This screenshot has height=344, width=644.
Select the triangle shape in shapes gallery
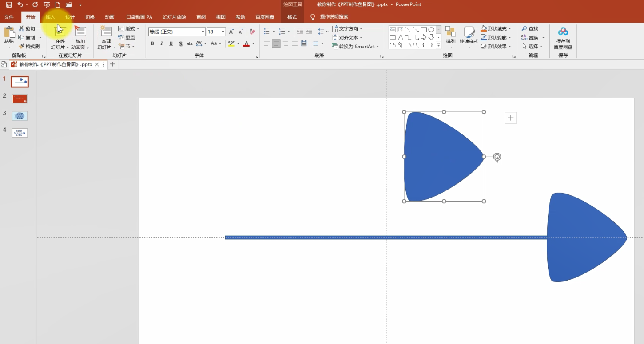pyautogui.click(x=401, y=37)
